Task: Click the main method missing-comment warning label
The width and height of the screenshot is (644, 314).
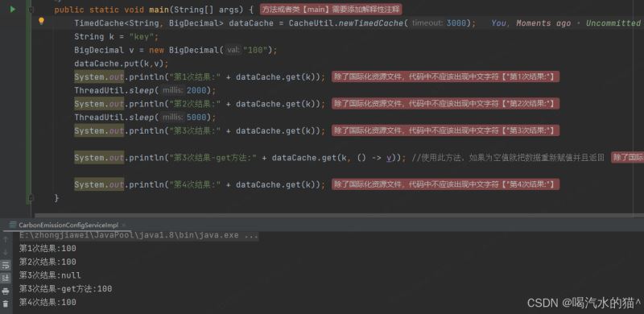Action: 331,10
